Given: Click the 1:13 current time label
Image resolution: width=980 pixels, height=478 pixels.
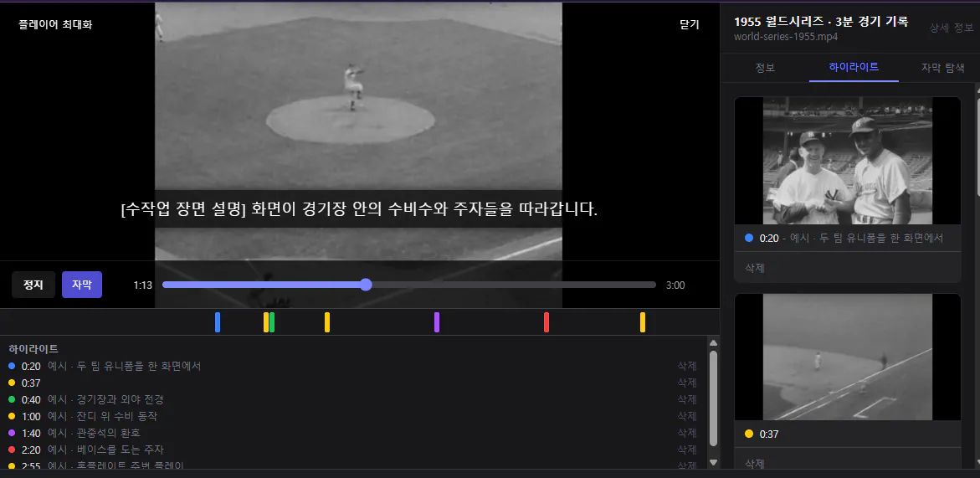Looking at the screenshot, I should click(x=143, y=285).
